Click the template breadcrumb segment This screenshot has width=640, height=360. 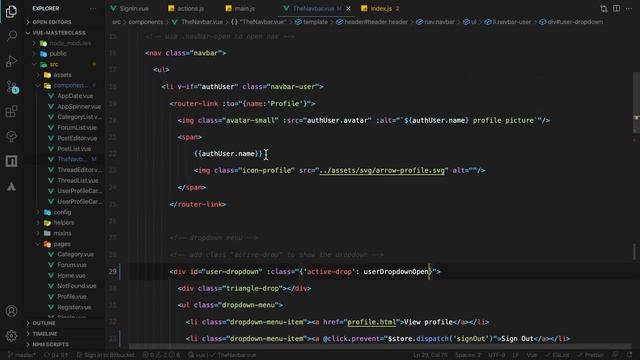click(311, 22)
